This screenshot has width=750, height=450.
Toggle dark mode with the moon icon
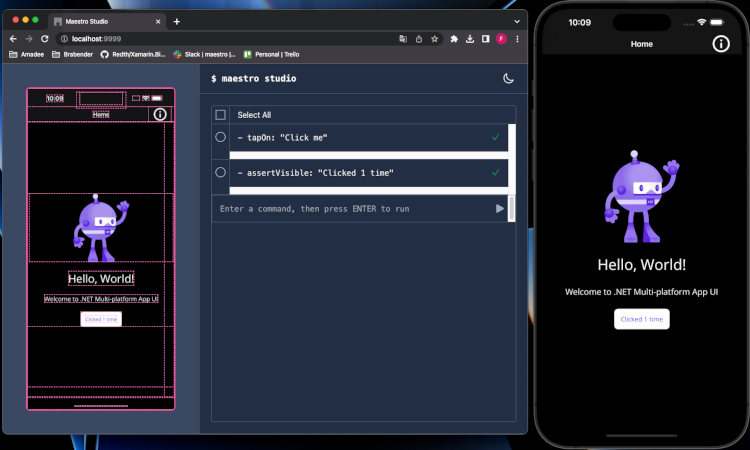pyautogui.click(x=508, y=78)
